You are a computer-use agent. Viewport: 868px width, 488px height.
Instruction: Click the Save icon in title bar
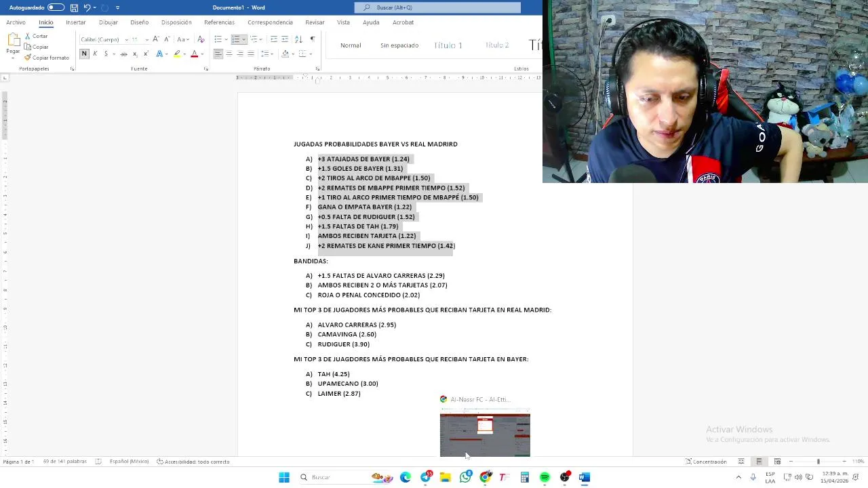74,7
